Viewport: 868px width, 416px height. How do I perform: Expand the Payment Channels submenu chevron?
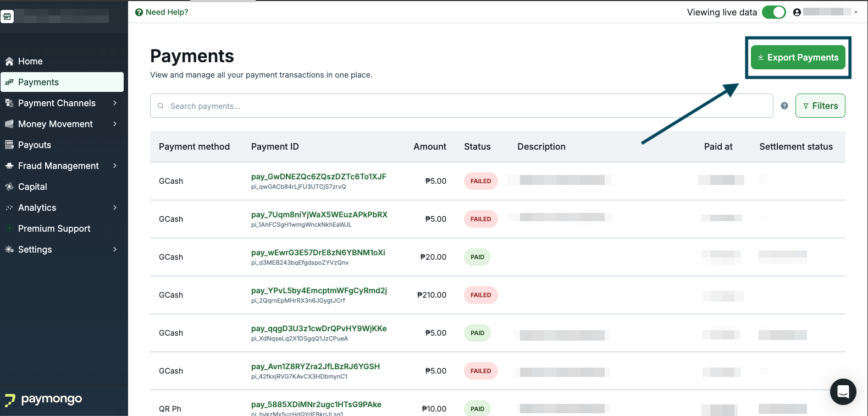click(x=115, y=103)
